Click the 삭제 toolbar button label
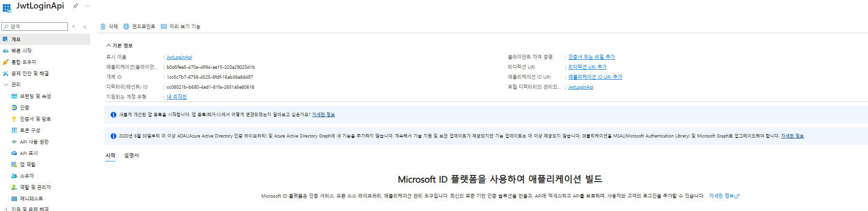This screenshot has width=868, height=211. pyautogui.click(x=113, y=27)
